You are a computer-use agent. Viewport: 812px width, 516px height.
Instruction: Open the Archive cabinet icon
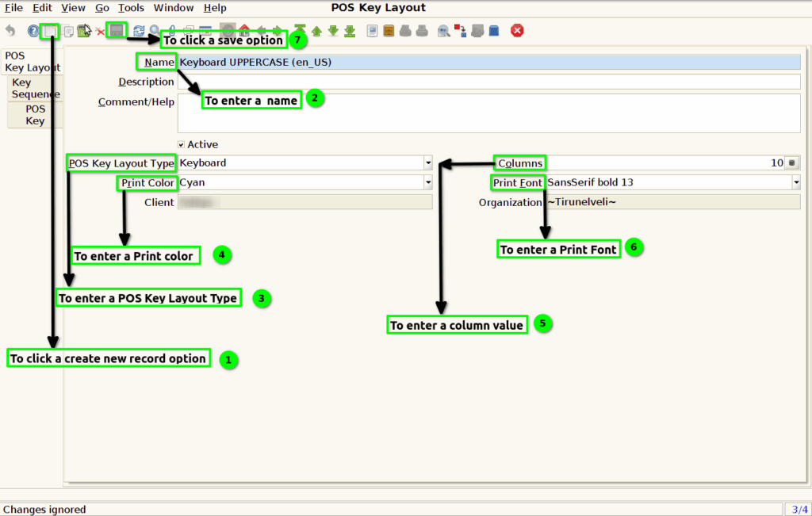[389, 31]
